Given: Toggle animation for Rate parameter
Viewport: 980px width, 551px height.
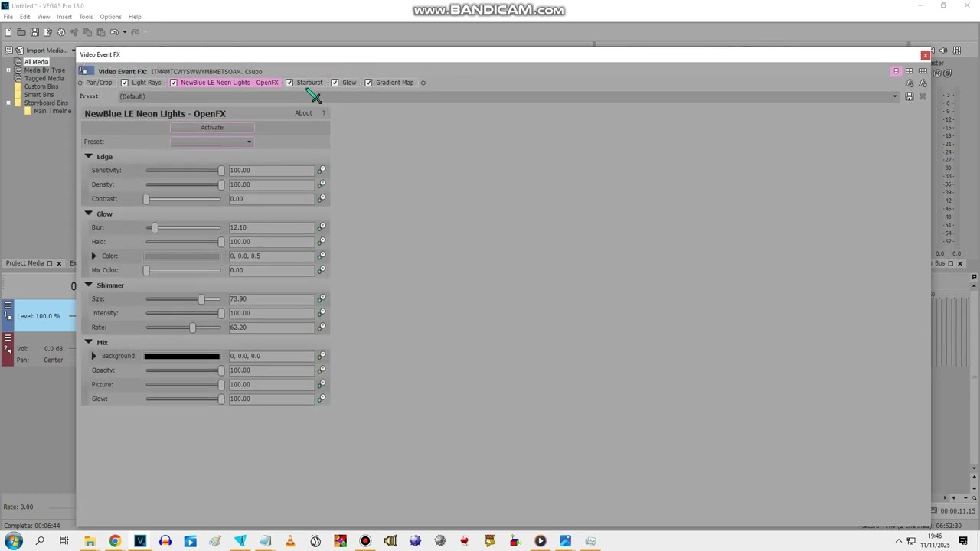Looking at the screenshot, I should (322, 328).
